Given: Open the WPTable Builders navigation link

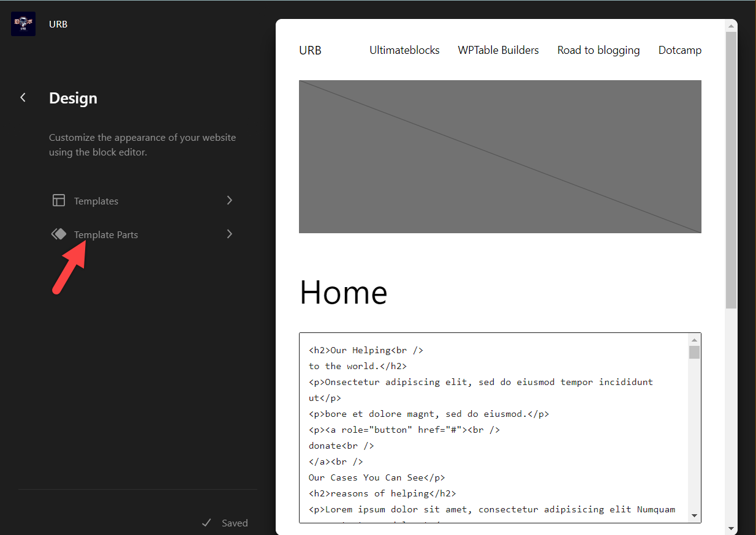Looking at the screenshot, I should 498,50.
